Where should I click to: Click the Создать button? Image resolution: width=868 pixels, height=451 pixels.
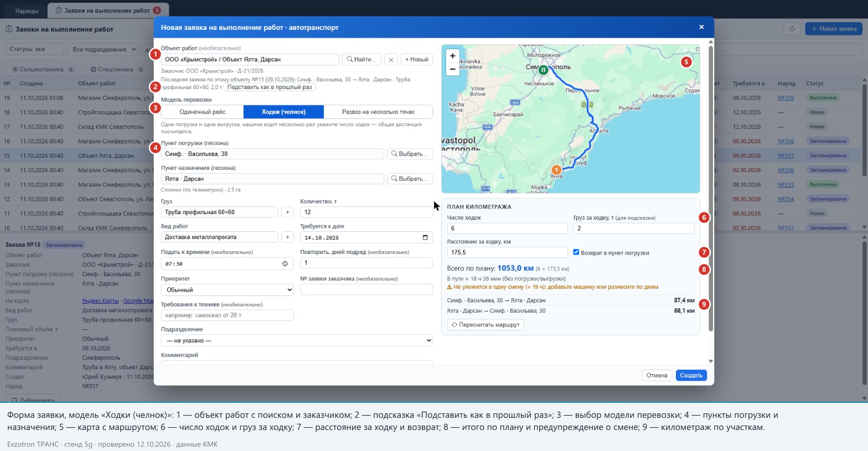point(691,375)
